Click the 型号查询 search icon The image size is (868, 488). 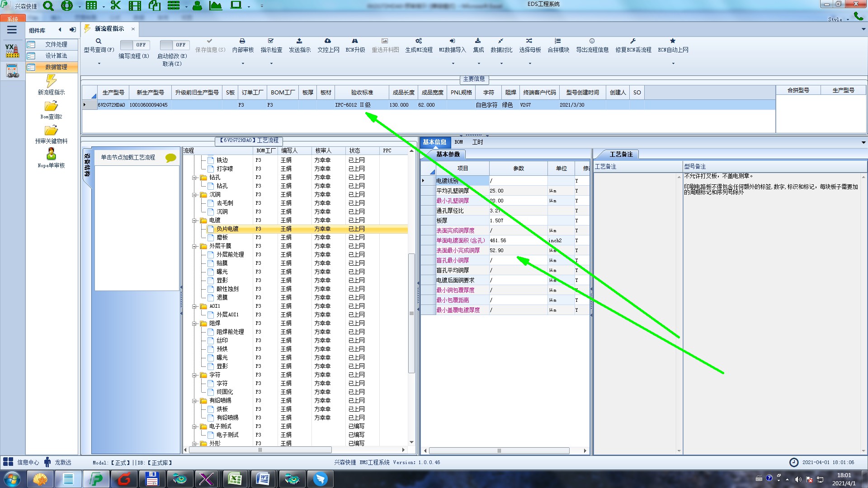pos(98,41)
